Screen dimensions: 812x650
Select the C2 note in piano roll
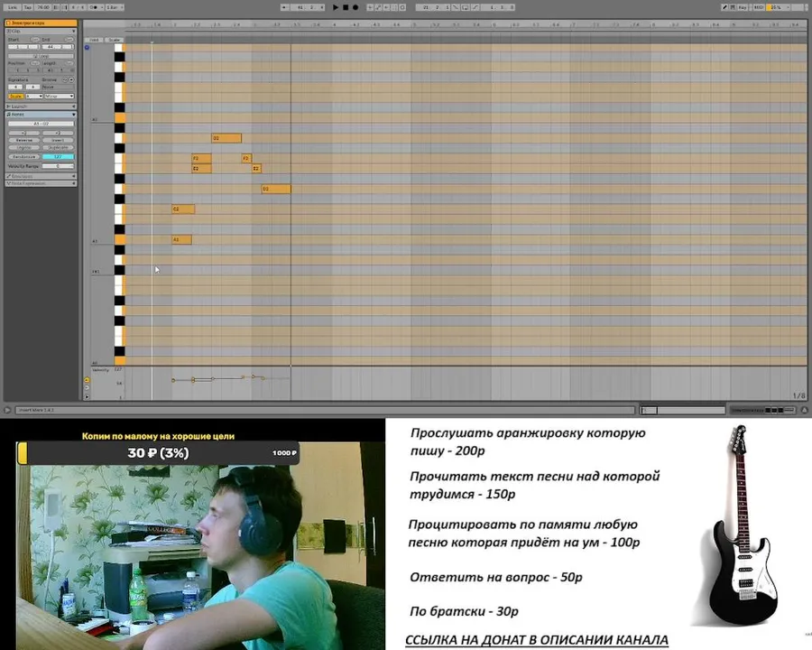[183, 209]
